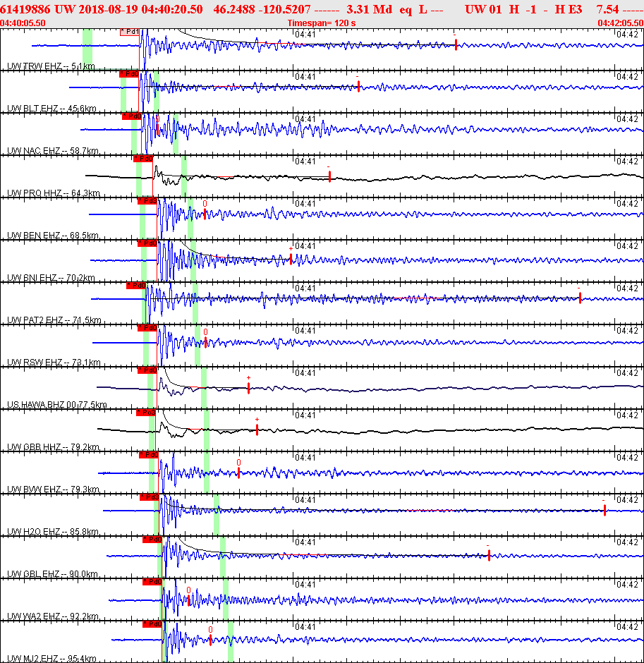Select the Pd0 pick flag on PRO trace
Image resolution: width=644 pixels, height=663 pixels.
click(143, 159)
